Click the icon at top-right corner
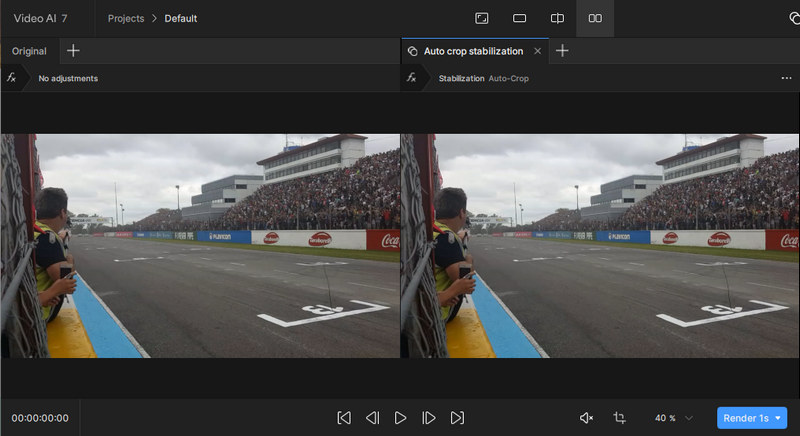This screenshot has width=800, height=436. point(794,18)
